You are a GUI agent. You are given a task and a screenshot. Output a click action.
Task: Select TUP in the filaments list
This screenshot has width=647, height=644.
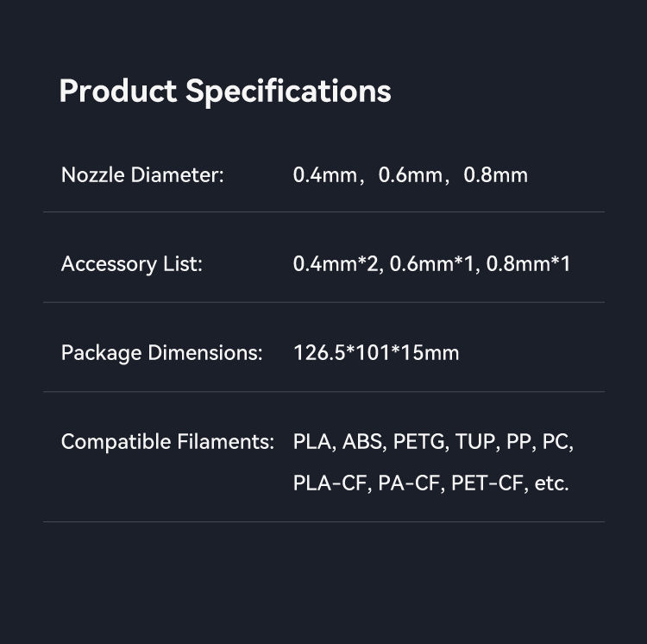(x=475, y=442)
